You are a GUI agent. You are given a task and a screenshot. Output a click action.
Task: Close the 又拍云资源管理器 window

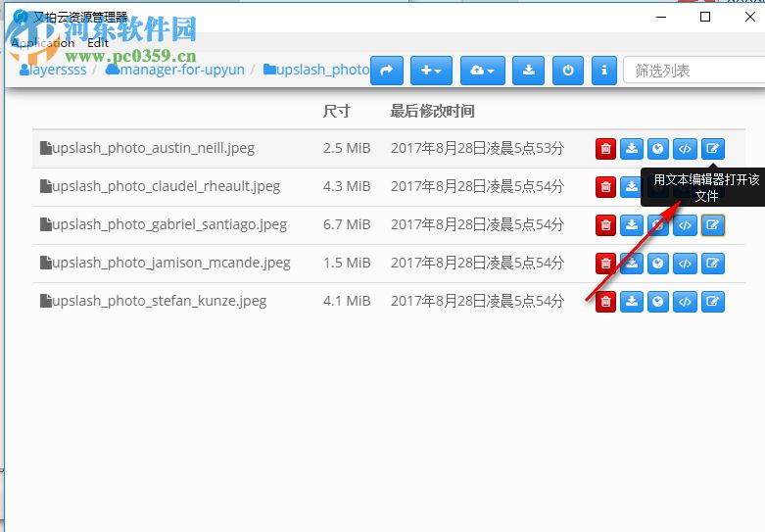pos(750,17)
